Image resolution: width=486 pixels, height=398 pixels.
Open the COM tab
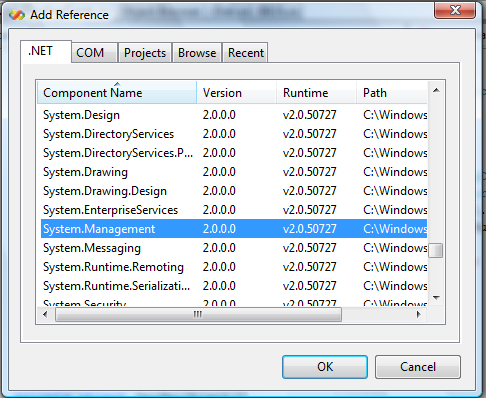point(94,53)
